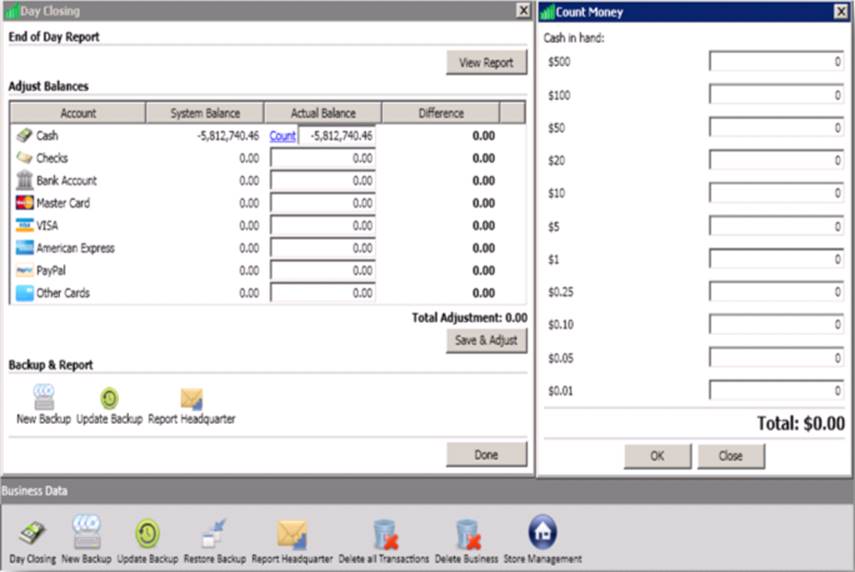Click Update Backup icon in bottom toolbar
The image size is (855, 572).
tap(147, 534)
